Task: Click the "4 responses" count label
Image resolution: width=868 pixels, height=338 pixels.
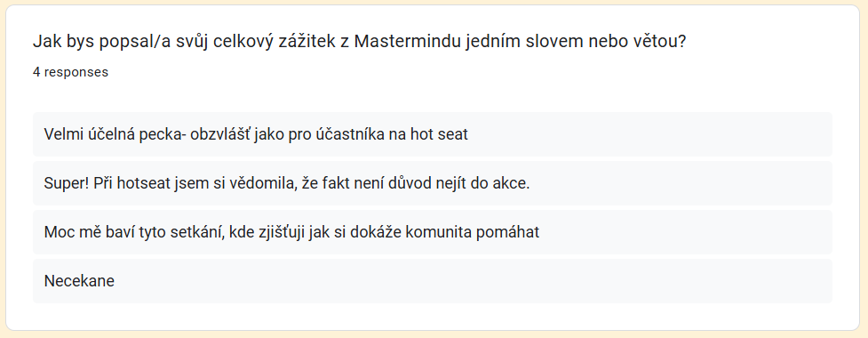Action: point(70,72)
